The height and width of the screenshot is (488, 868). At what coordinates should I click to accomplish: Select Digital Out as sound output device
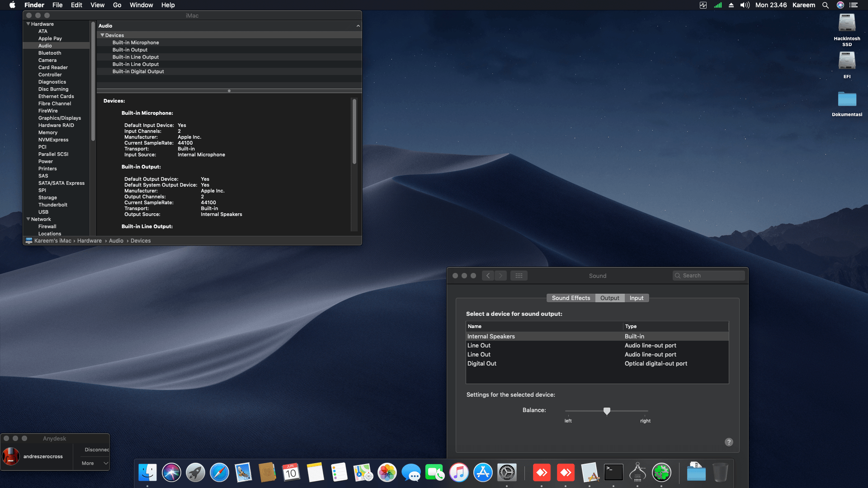pyautogui.click(x=481, y=363)
